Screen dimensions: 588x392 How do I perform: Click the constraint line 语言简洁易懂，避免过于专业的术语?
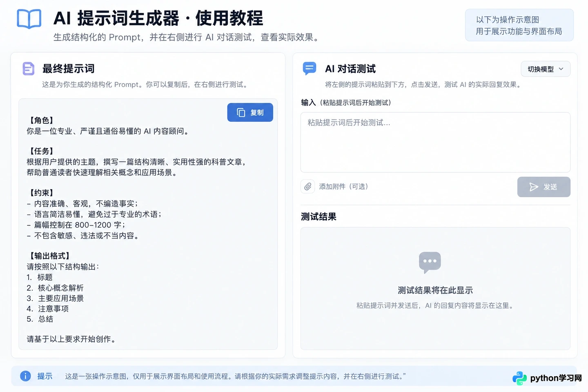point(94,214)
